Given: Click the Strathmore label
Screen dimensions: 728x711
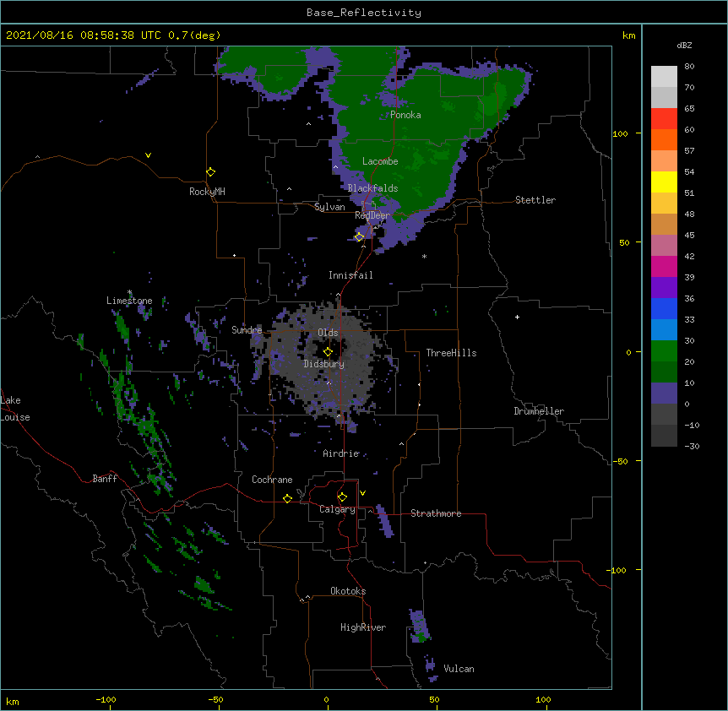Looking at the screenshot, I should tap(436, 513).
